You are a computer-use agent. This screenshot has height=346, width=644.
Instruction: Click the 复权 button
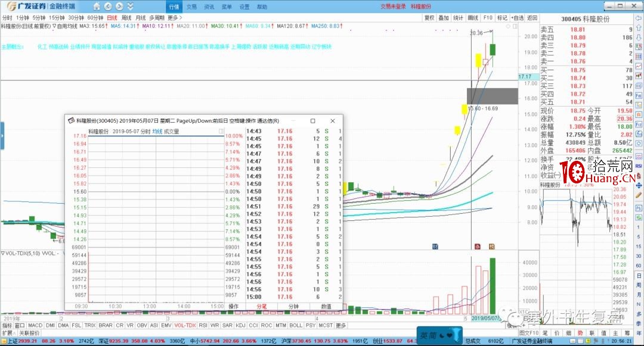click(429, 18)
